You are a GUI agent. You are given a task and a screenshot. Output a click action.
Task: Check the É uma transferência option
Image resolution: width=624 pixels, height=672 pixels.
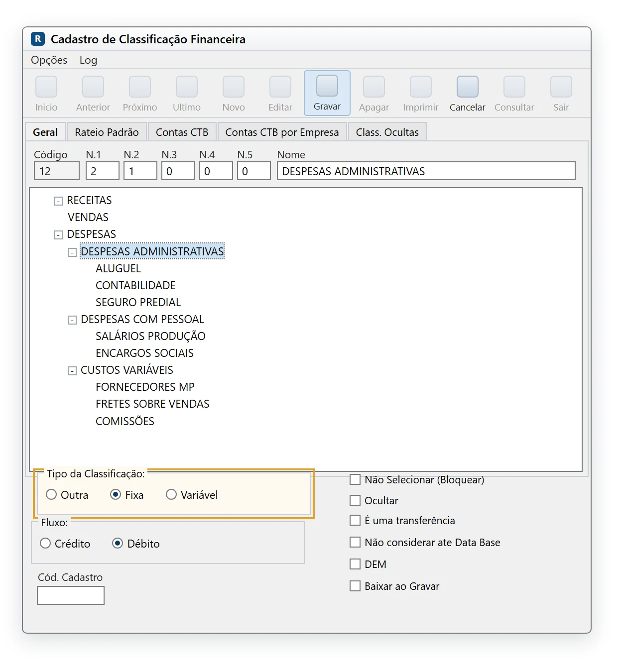tap(355, 520)
